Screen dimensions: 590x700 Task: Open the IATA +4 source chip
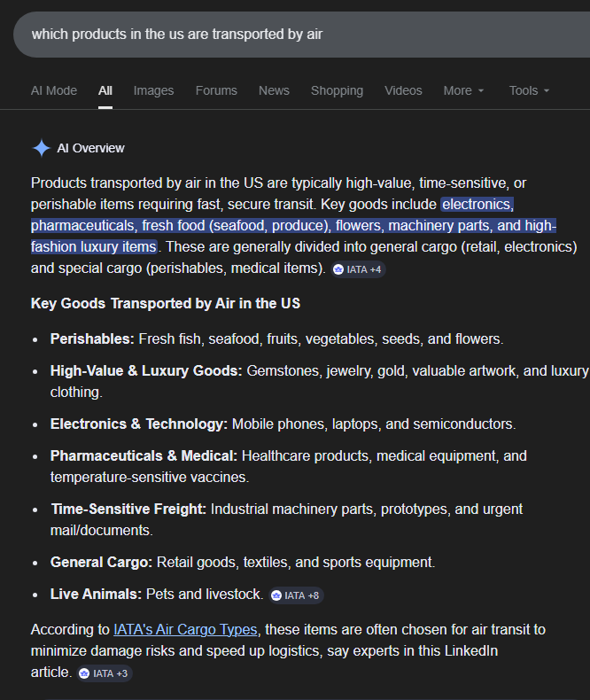tap(358, 269)
